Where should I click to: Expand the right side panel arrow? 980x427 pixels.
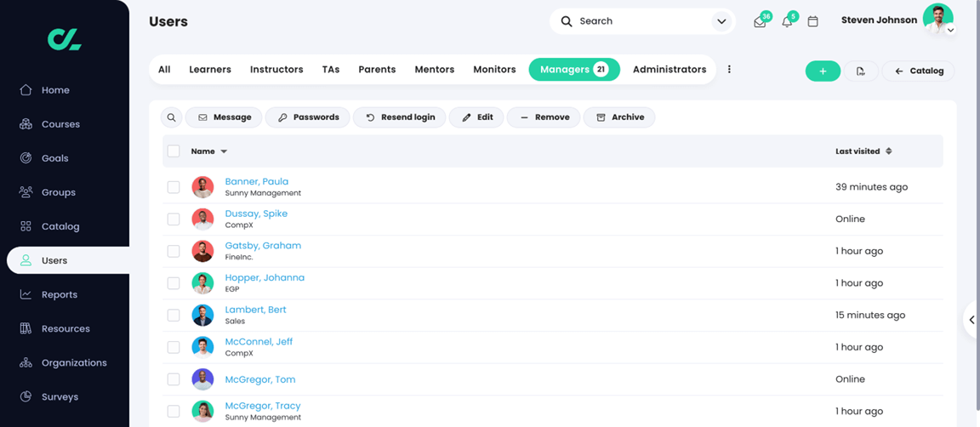(971, 320)
